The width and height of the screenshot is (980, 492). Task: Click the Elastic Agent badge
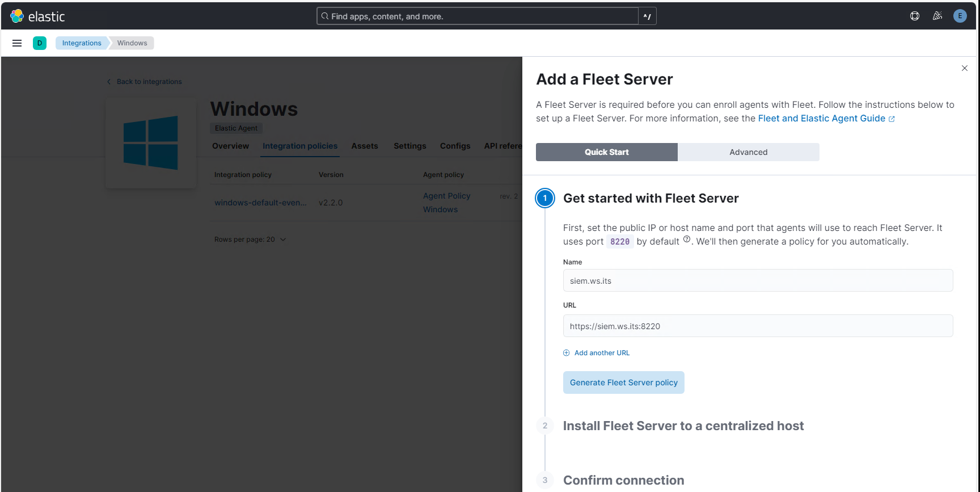tap(236, 128)
